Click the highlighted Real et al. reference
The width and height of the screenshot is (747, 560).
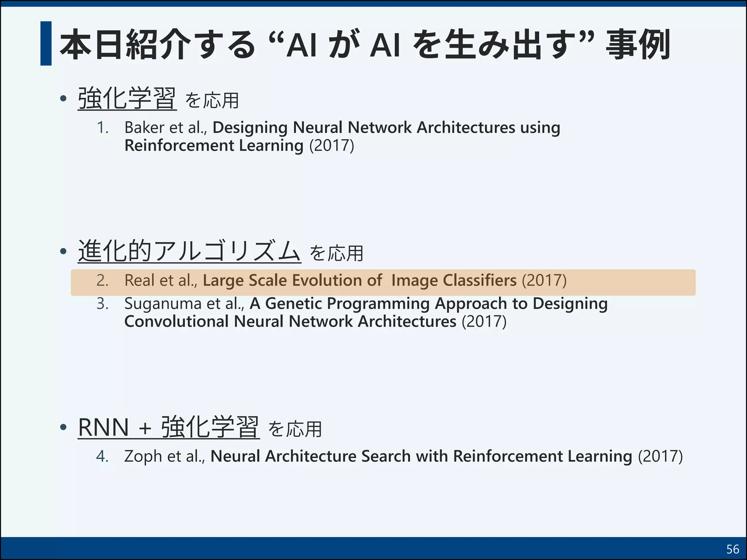pos(383,282)
